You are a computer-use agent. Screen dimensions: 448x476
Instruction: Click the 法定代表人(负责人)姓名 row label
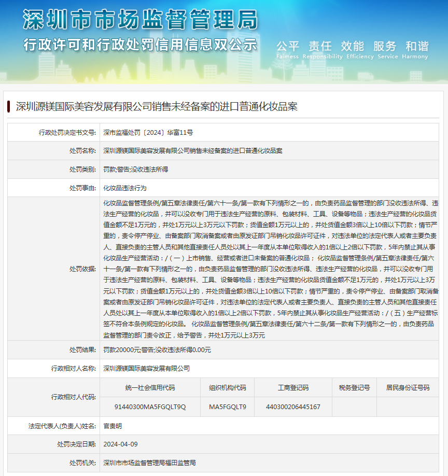point(62,426)
